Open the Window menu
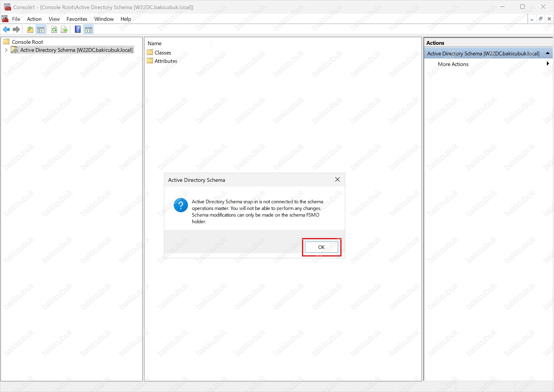This screenshot has width=554, height=392. click(x=104, y=19)
